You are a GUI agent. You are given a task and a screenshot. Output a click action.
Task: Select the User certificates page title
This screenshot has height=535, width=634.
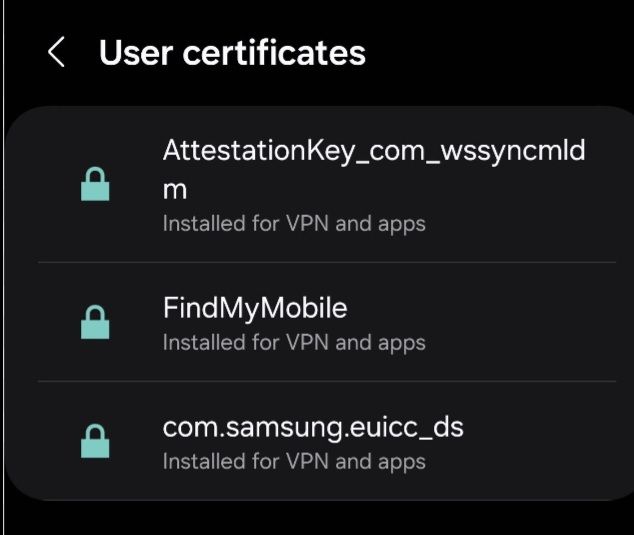coord(232,53)
